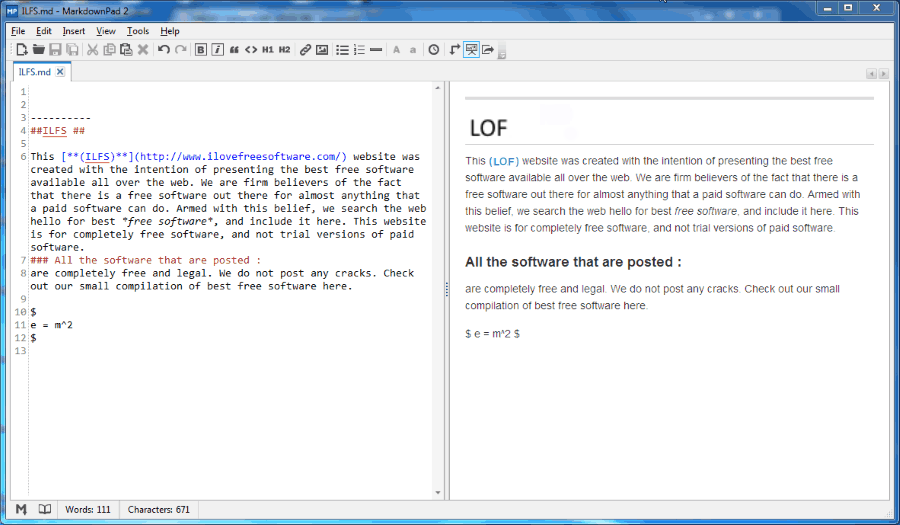Click the '$ e = m^2 $' text in the preview
The image size is (900, 525).
tap(492, 333)
